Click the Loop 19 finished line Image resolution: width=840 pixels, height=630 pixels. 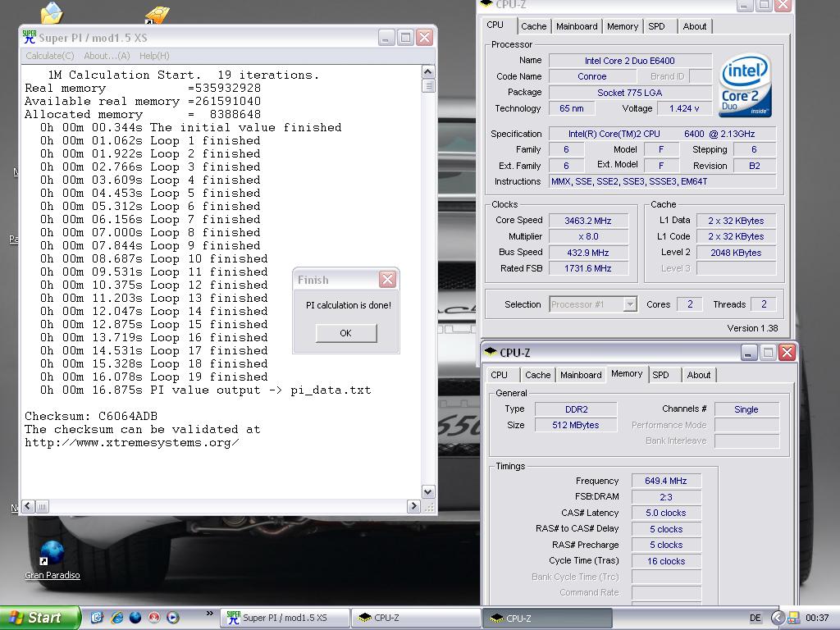[153, 377]
